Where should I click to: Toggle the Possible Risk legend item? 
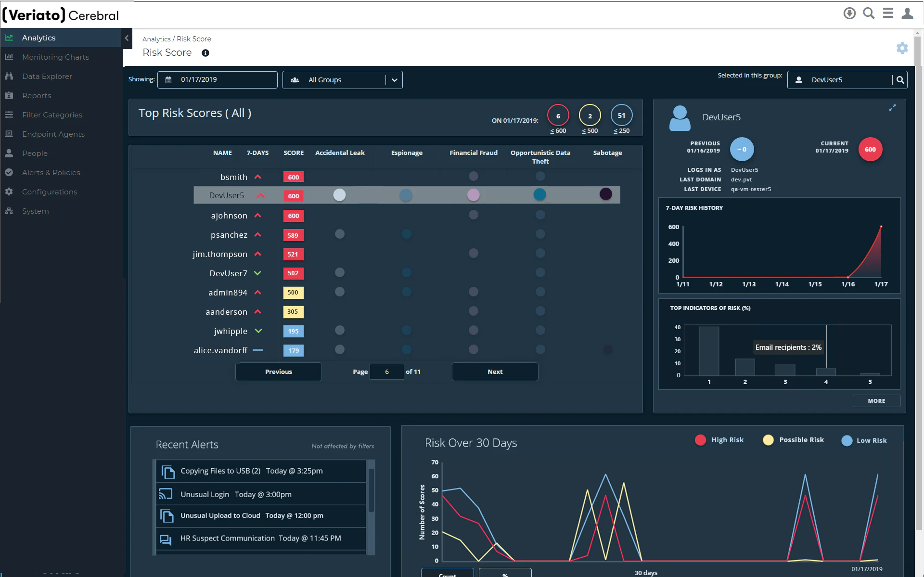click(x=793, y=440)
